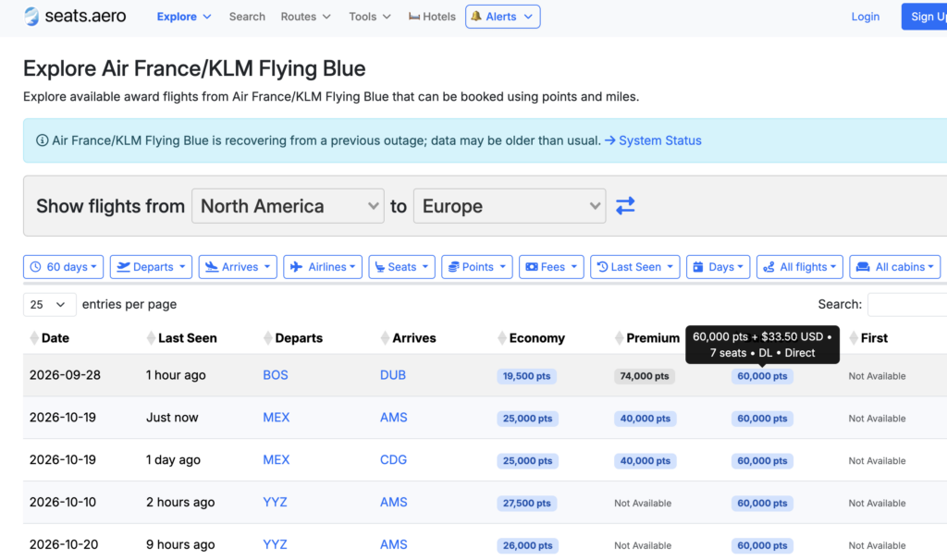Viewport: 947px width, 560px height.
Task: Click the Sign Up button
Action: click(x=925, y=17)
